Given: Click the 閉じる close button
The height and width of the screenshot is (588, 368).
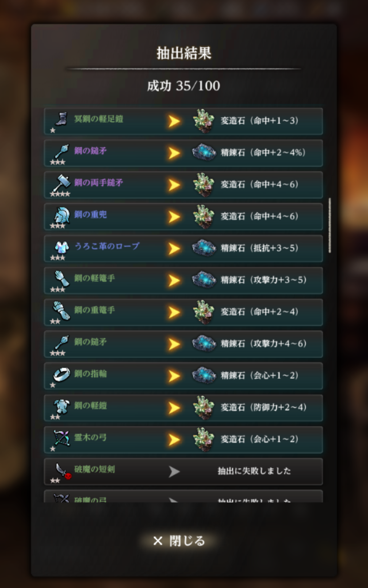Looking at the screenshot, I should (x=179, y=541).
